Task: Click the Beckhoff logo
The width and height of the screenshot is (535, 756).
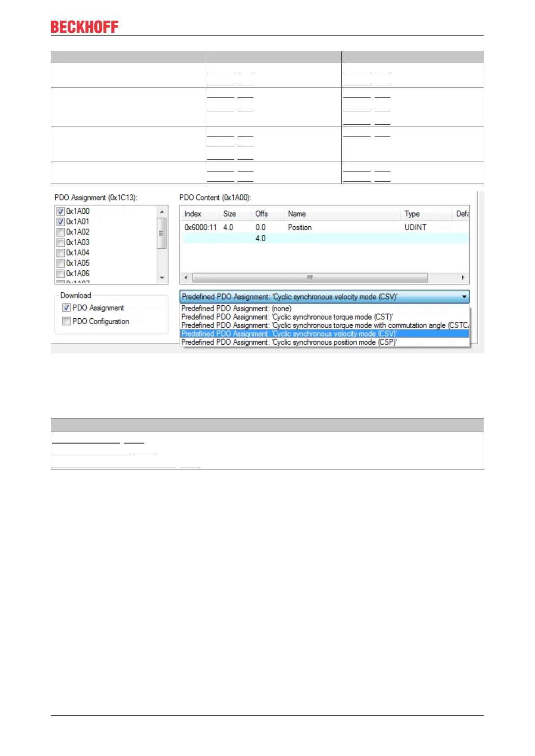Action: pos(84,27)
